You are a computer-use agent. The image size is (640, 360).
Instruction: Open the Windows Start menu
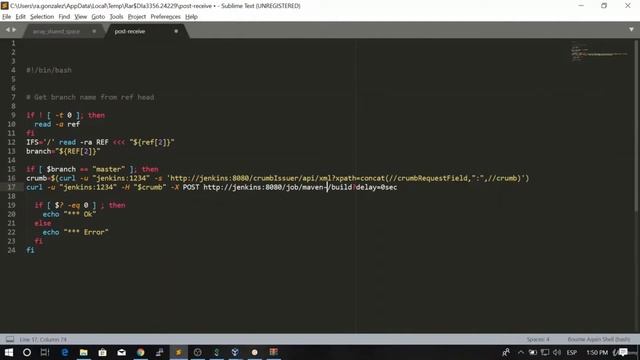coord(8,352)
